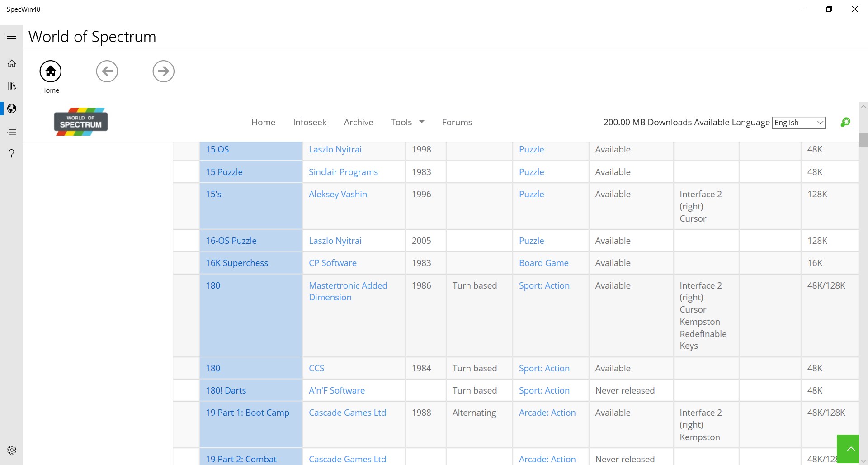Open publisher CCS link
The width and height of the screenshot is (868, 465).
[x=316, y=368]
